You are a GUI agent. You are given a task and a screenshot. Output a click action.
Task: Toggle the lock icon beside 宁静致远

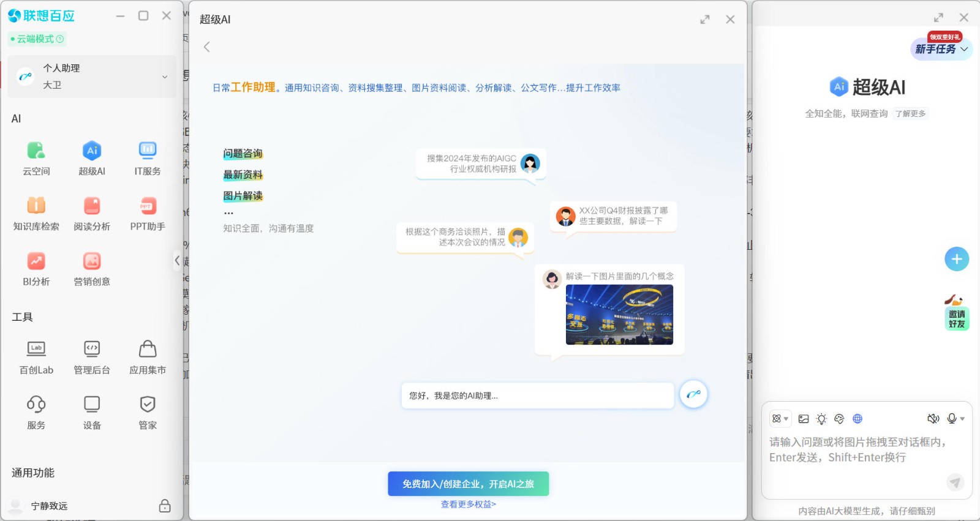[x=165, y=506]
